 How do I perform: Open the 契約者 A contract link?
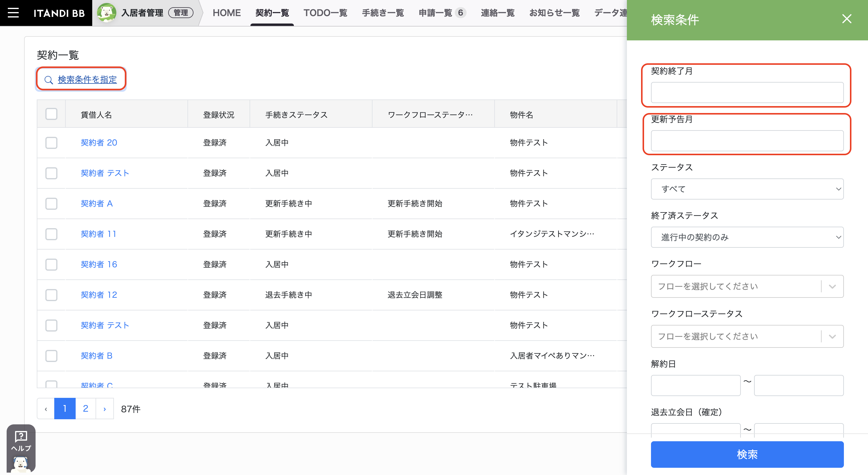(x=97, y=203)
